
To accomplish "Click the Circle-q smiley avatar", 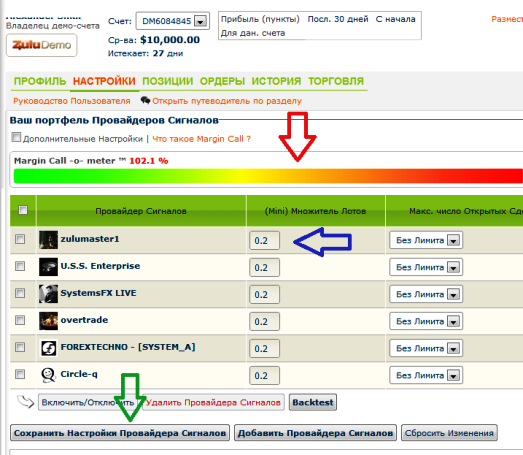I will pyautogui.click(x=48, y=375).
